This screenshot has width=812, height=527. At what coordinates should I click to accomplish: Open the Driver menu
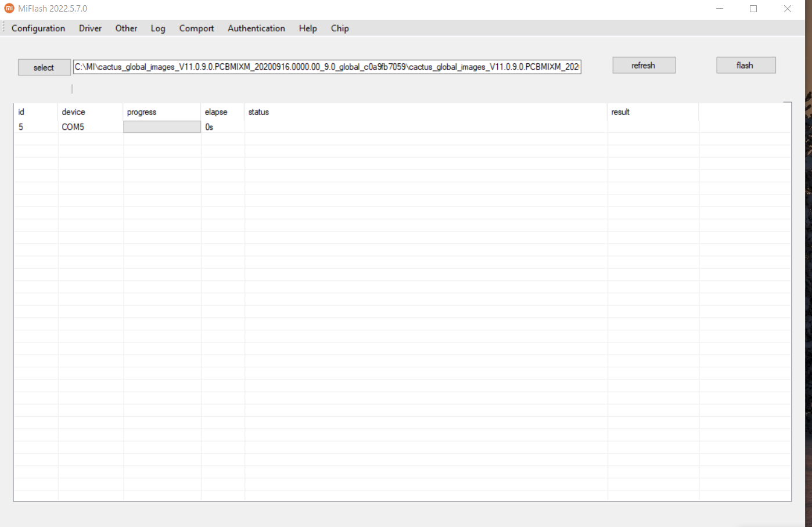(x=90, y=28)
